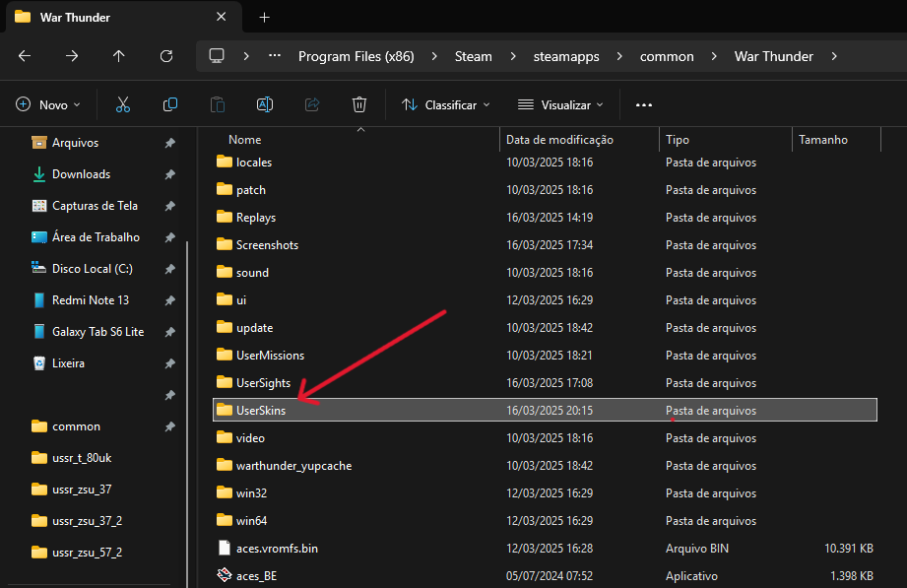907x588 pixels.
Task: Select the UserSkins folder
Action: (x=545, y=410)
